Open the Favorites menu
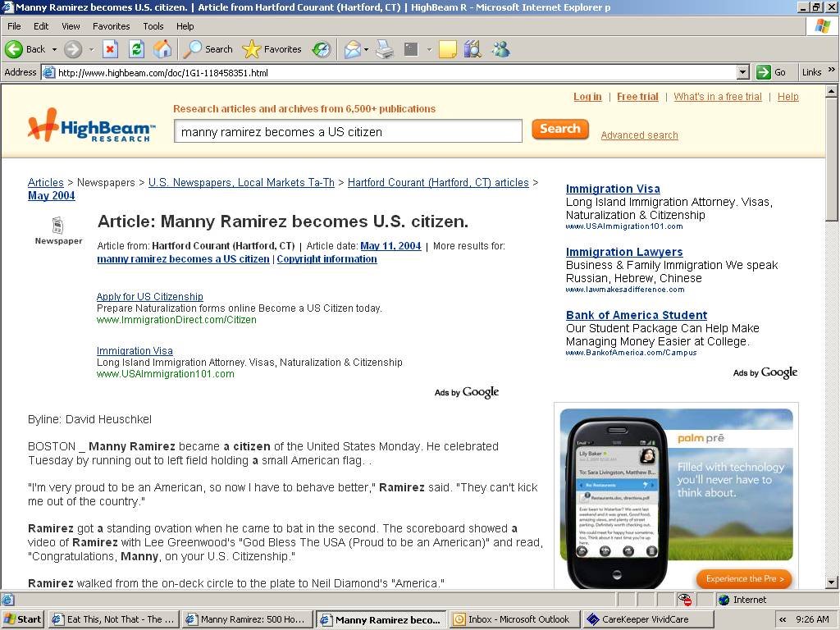Screen dimensions: 840x630 [111, 26]
